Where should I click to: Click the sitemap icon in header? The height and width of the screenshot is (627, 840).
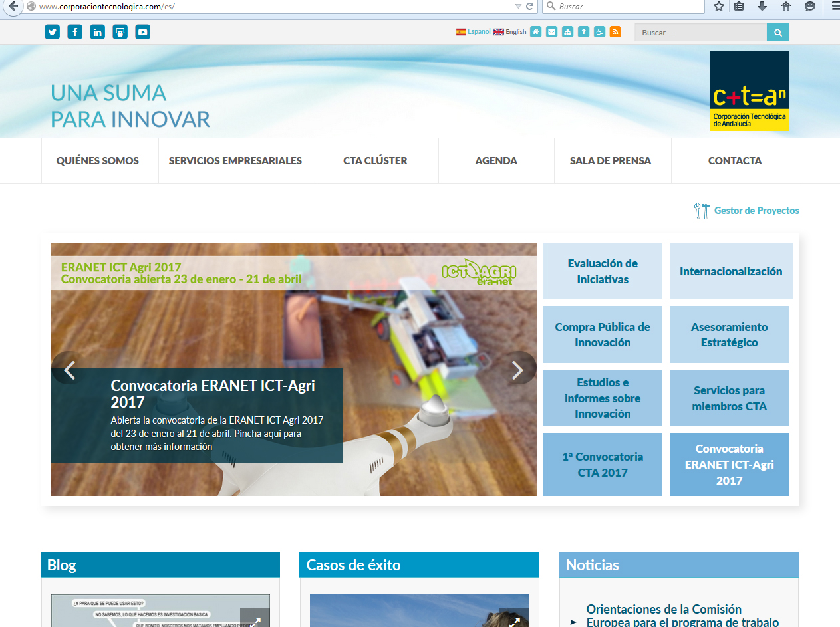coord(567,31)
